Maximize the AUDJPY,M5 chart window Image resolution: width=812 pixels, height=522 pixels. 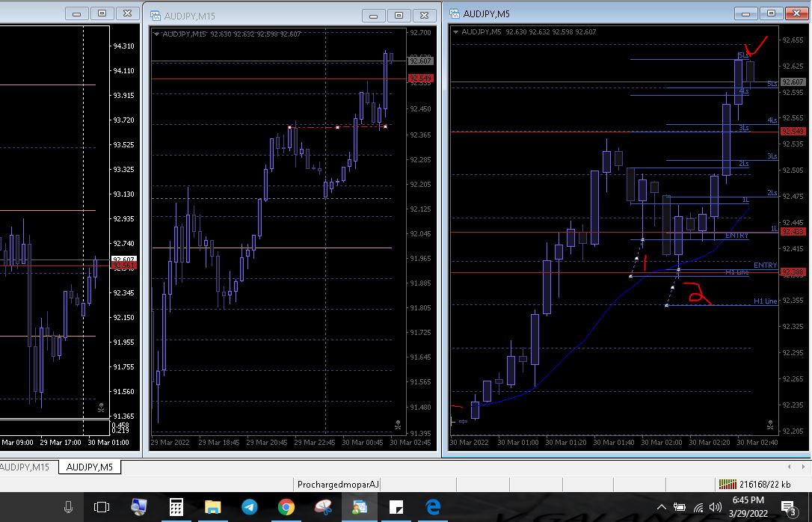(x=771, y=13)
